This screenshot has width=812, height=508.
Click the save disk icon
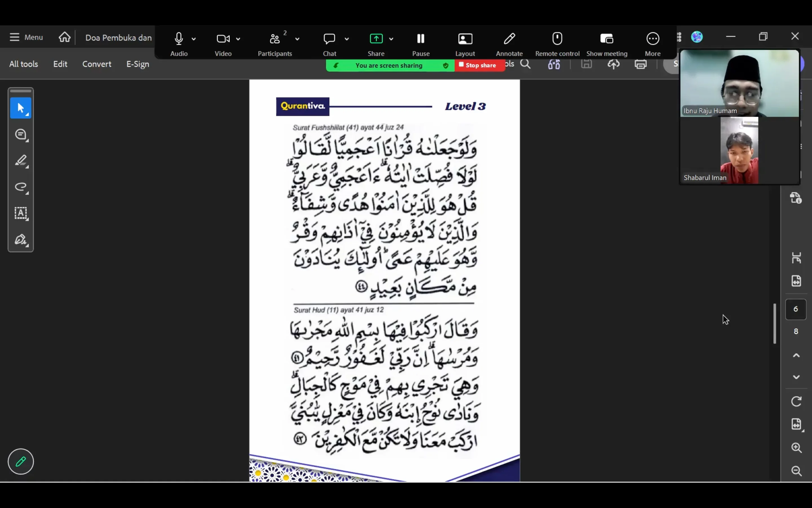click(586, 64)
